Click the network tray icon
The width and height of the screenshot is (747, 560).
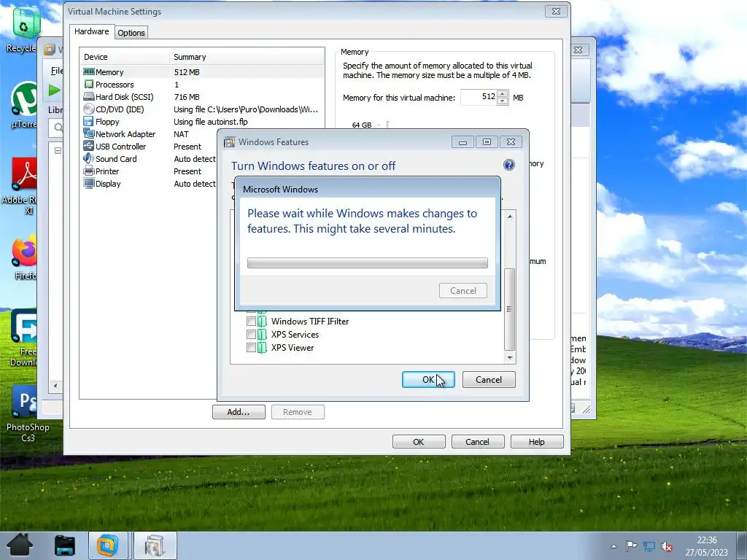(x=649, y=546)
